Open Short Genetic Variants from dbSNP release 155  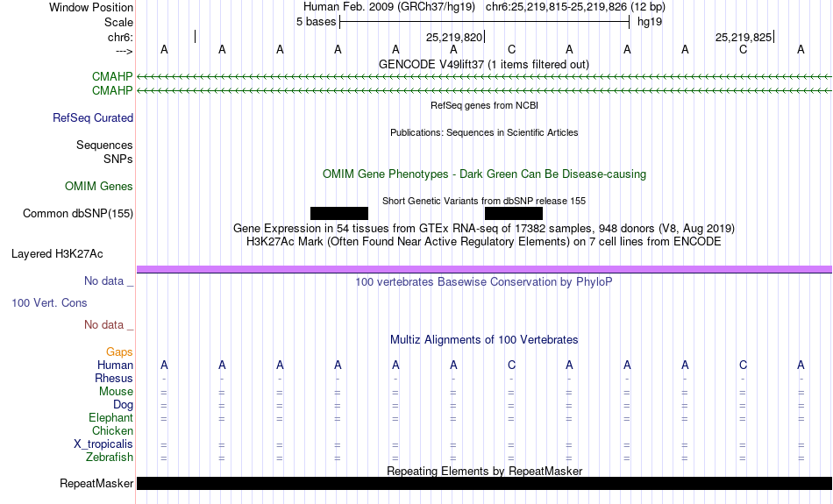point(484,201)
